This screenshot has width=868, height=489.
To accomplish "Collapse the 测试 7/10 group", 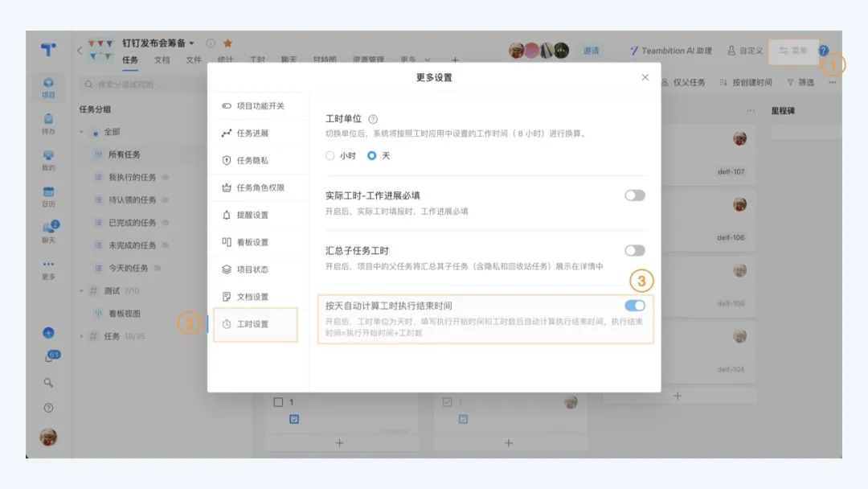I will 81,290.
